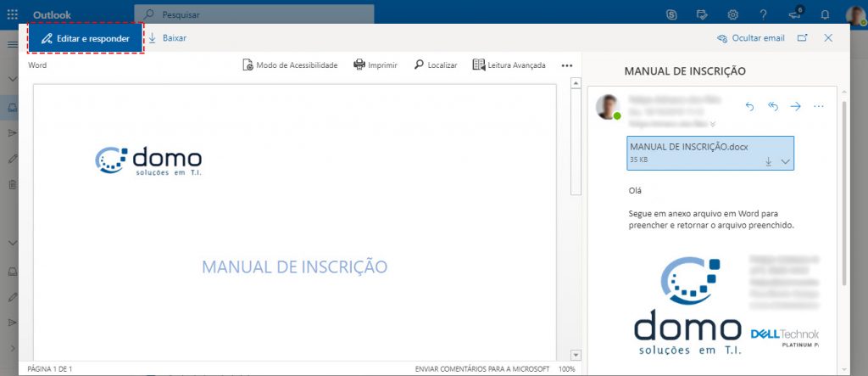Viewport: 868px width, 376px height.
Task: Open the Help question mark
Action: pyautogui.click(x=764, y=15)
